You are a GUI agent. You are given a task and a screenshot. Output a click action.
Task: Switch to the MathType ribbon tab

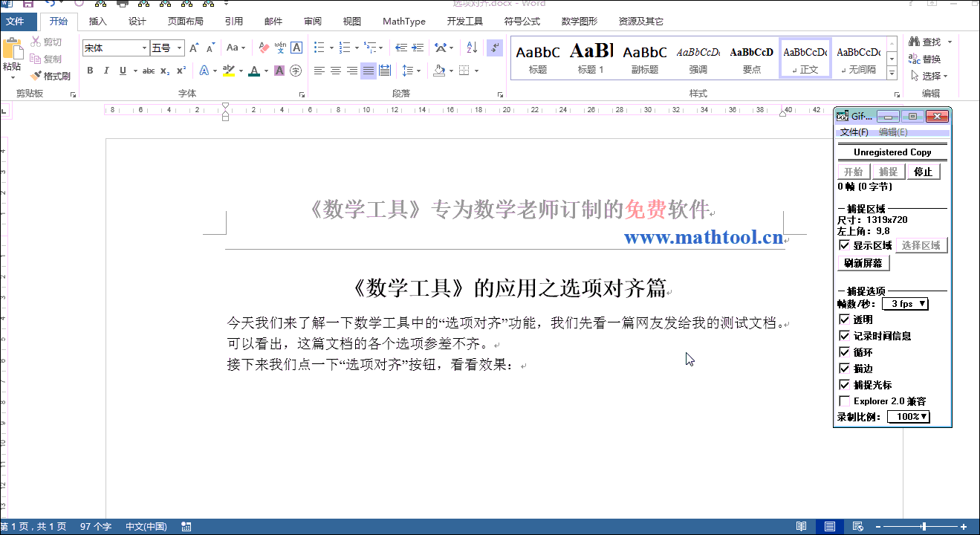(x=403, y=21)
